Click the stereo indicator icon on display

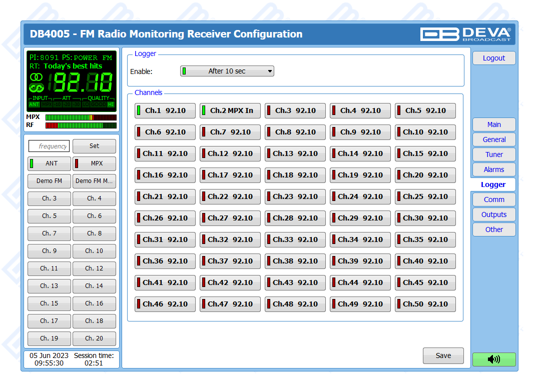tap(36, 77)
